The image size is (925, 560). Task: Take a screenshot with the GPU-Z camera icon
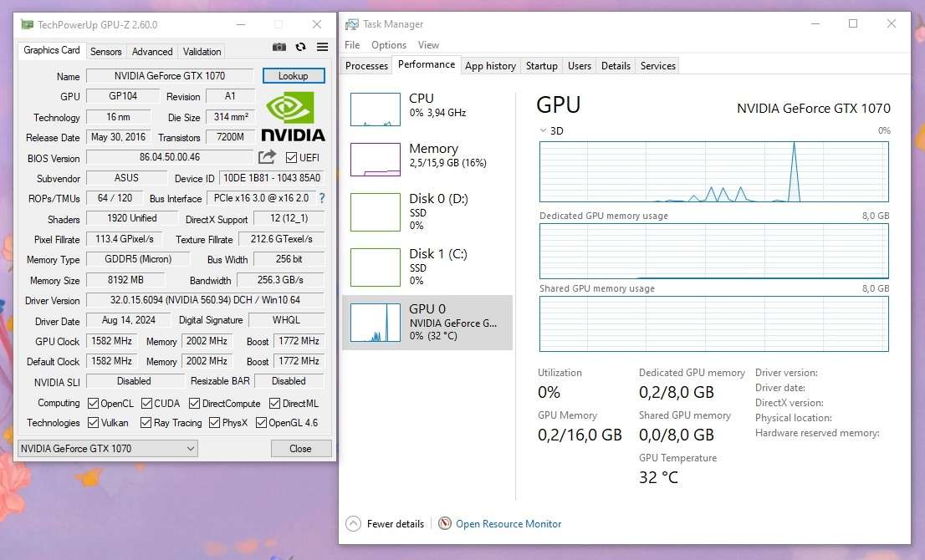(x=279, y=47)
